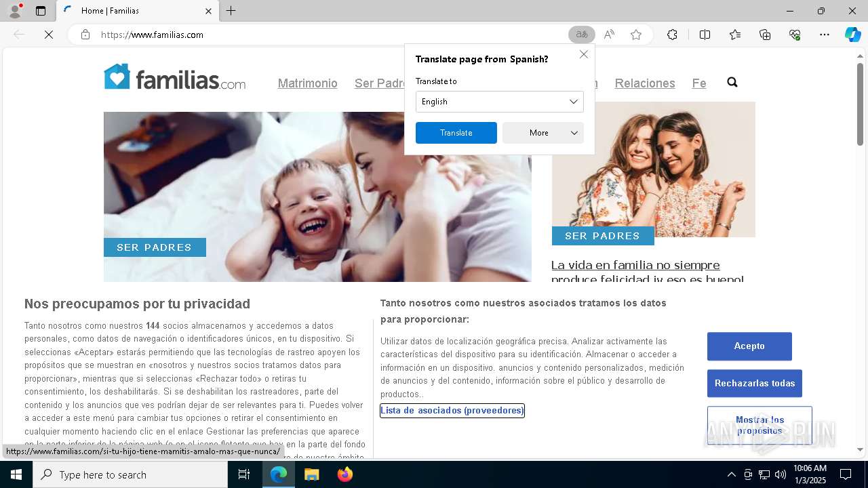Screen dimensions: 868x488
Task: Open the network tray icon
Action: click(x=764, y=474)
